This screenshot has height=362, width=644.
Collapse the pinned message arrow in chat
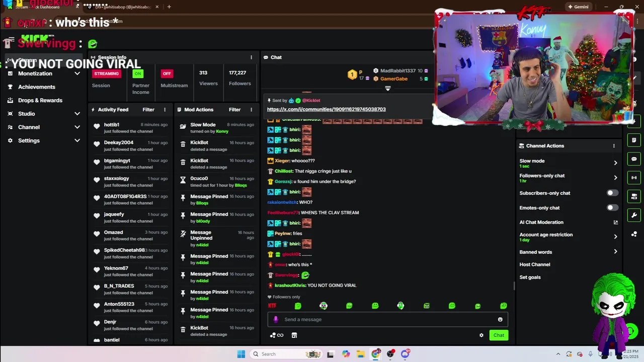pyautogui.click(x=387, y=88)
